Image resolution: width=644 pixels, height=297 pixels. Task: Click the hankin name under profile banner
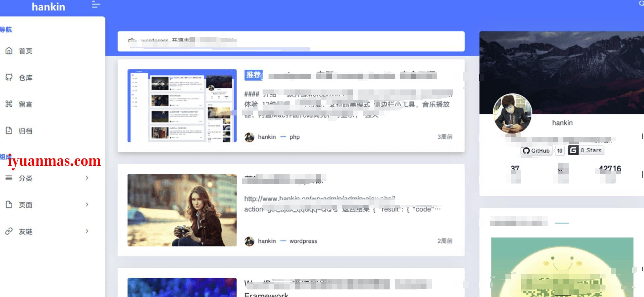coord(562,123)
